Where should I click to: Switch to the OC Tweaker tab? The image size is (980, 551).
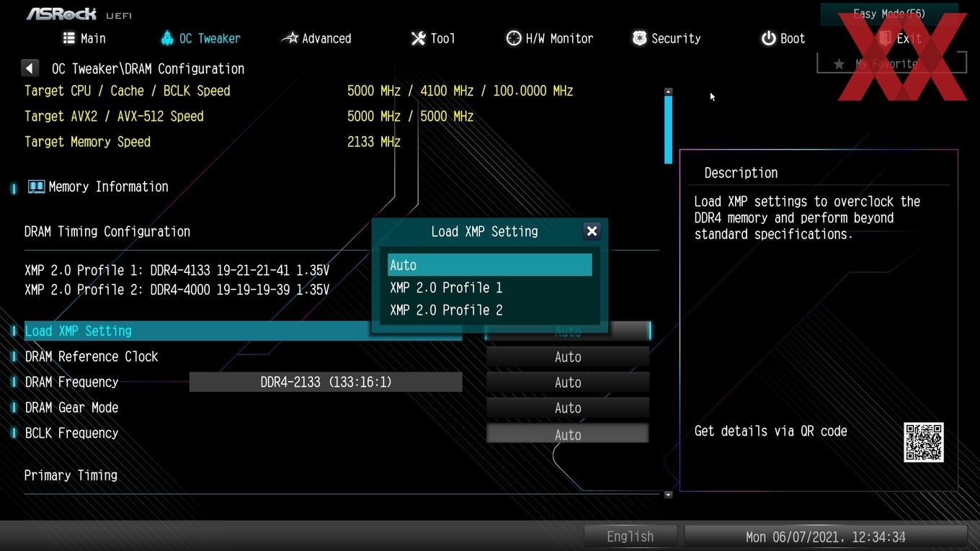pos(200,38)
